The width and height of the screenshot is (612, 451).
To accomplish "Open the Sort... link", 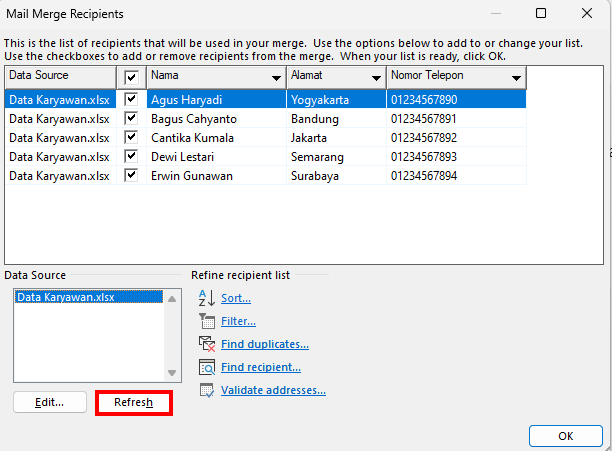I will point(236,298).
